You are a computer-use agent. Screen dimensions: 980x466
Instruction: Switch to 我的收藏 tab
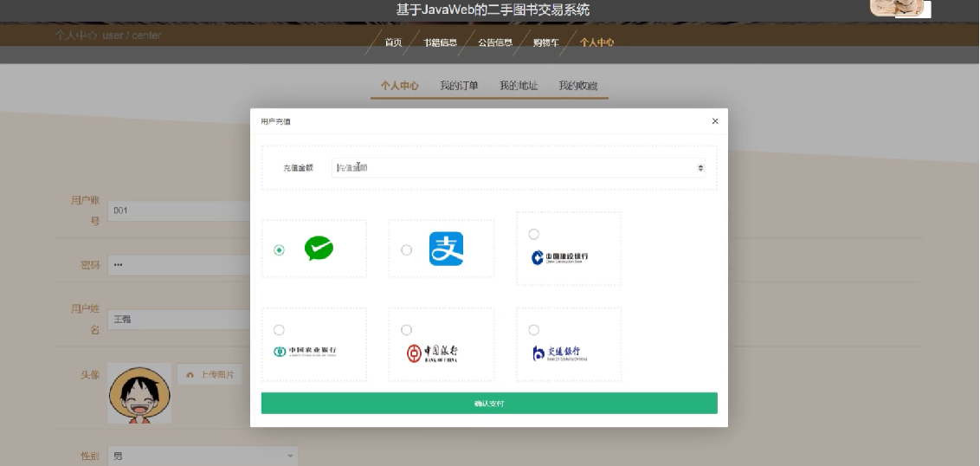pos(577,86)
